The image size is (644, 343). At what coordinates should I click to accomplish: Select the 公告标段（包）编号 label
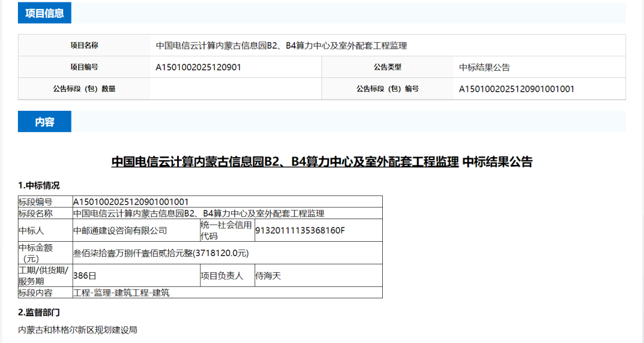coord(388,89)
